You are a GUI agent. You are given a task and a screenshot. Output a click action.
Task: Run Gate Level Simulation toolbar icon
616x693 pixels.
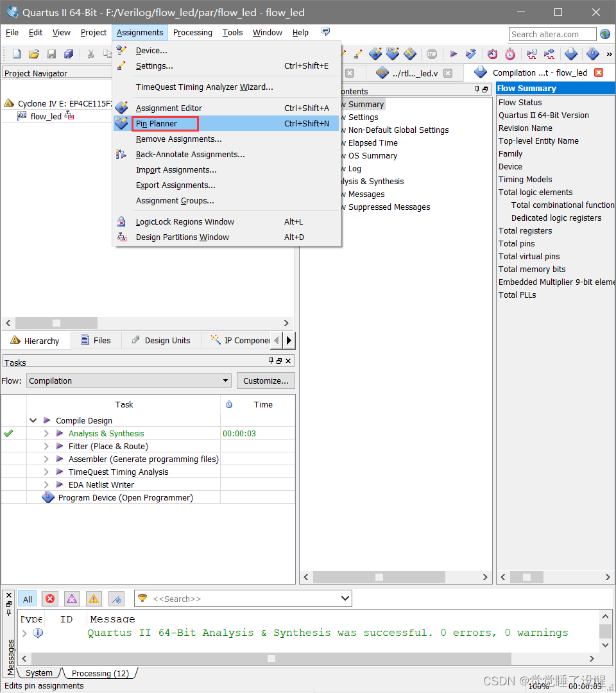point(549,54)
